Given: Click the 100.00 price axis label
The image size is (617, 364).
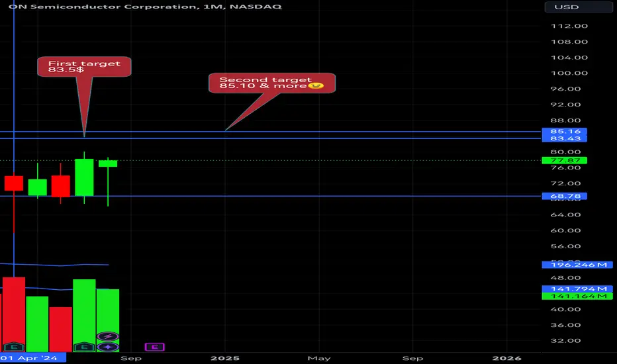Looking at the screenshot, I should (x=569, y=73).
